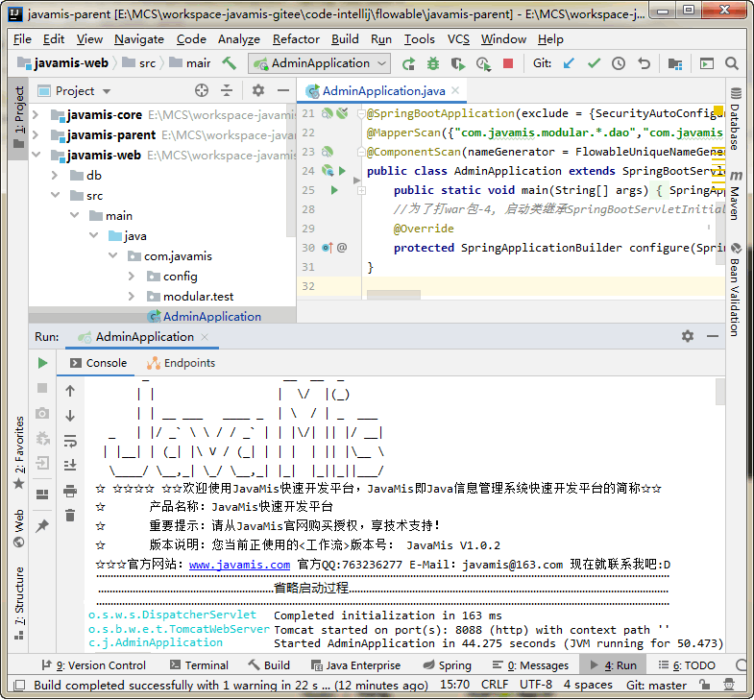The image size is (754, 700).
Task: Switch to Endpoints tab
Action: [x=182, y=363]
